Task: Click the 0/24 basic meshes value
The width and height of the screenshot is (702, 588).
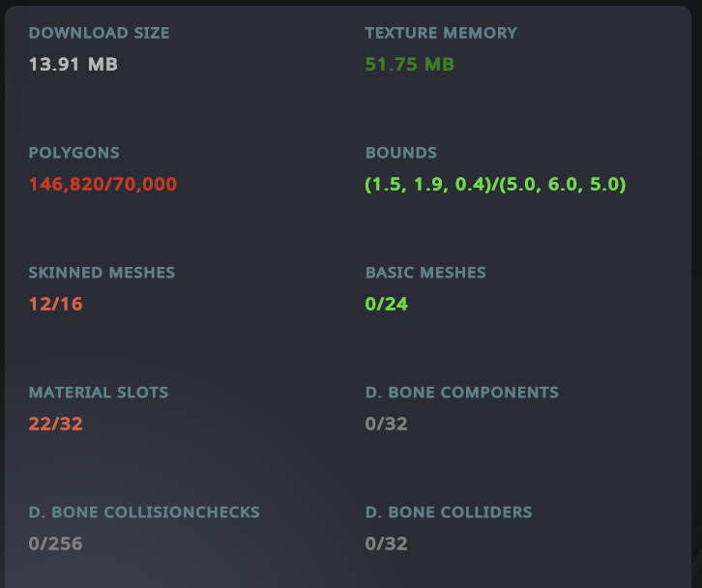Action: (386, 305)
